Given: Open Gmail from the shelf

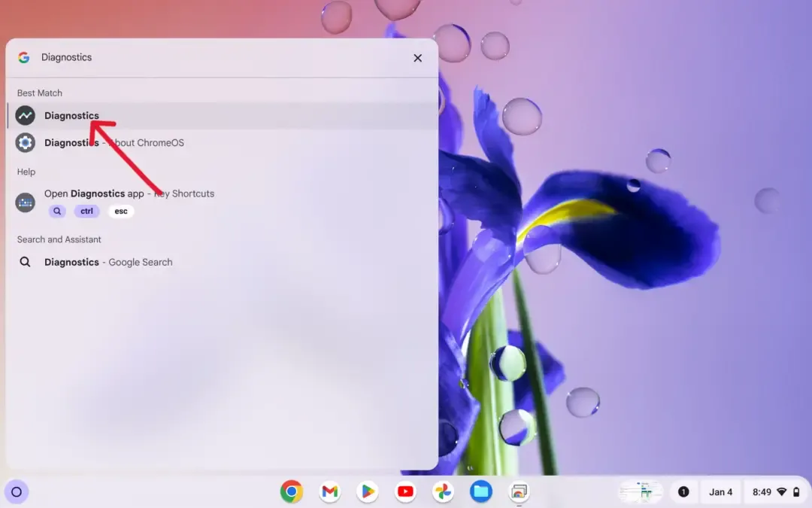Looking at the screenshot, I should (x=329, y=491).
